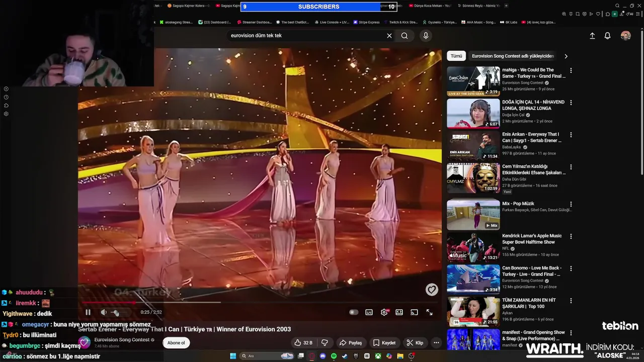The height and width of the screenshot is (362, 644).
Task: Start voice search with the microphone
Action: (x=426, y=36)
